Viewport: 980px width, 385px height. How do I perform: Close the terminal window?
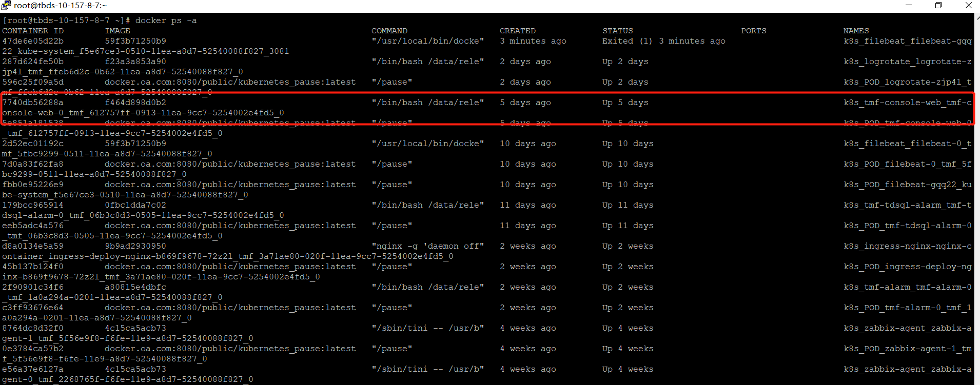click(969, 5)
